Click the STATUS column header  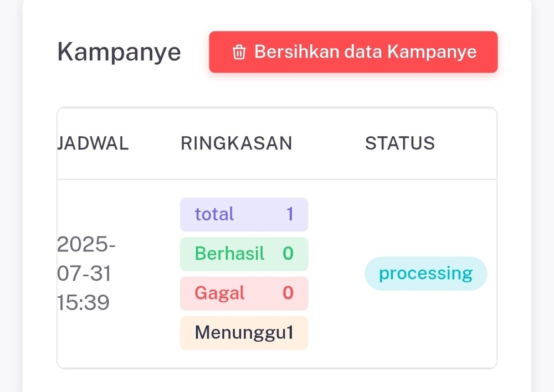coord(400,143)
